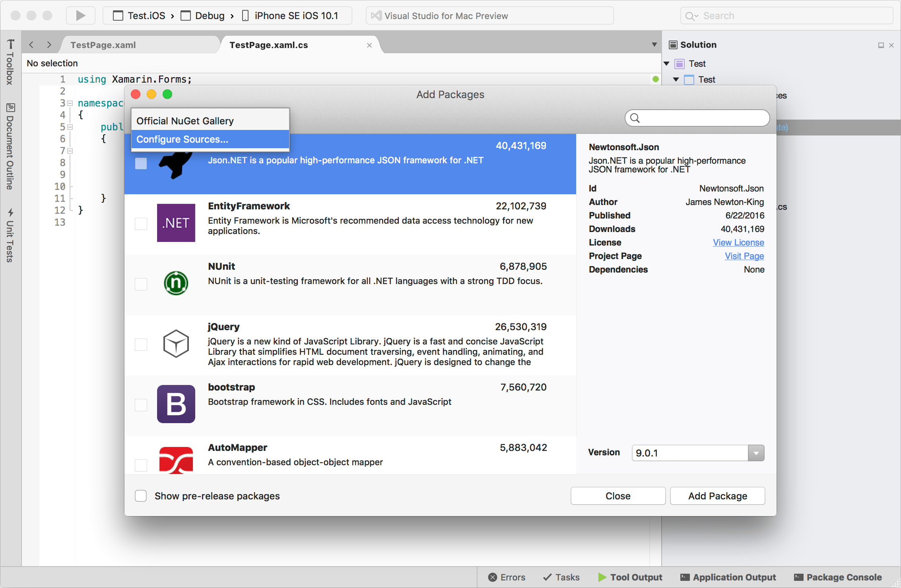Select Configure Sources from the source menu

point(182,139)
